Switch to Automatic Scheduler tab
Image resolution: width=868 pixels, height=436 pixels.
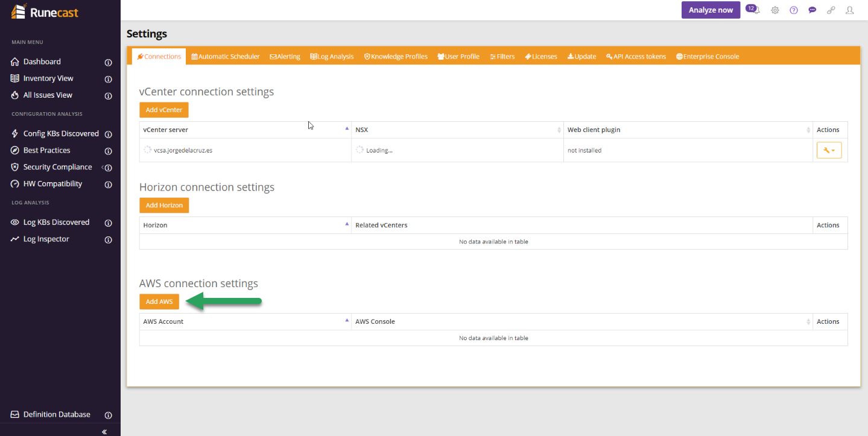(226, 57)
